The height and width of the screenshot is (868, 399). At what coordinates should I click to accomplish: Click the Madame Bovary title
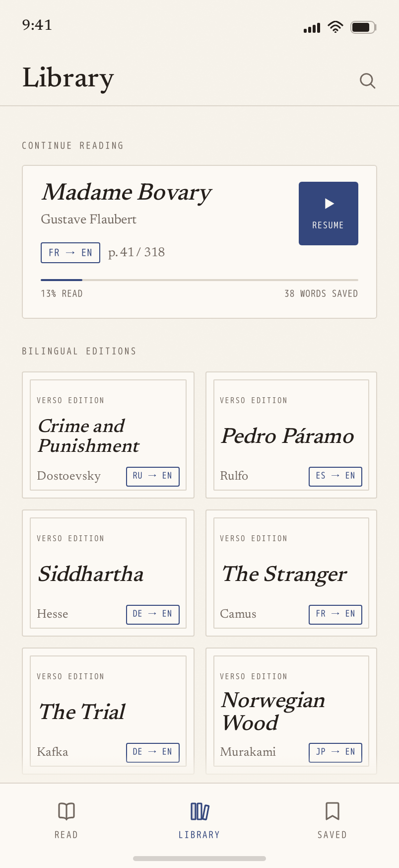click(127, 193)
